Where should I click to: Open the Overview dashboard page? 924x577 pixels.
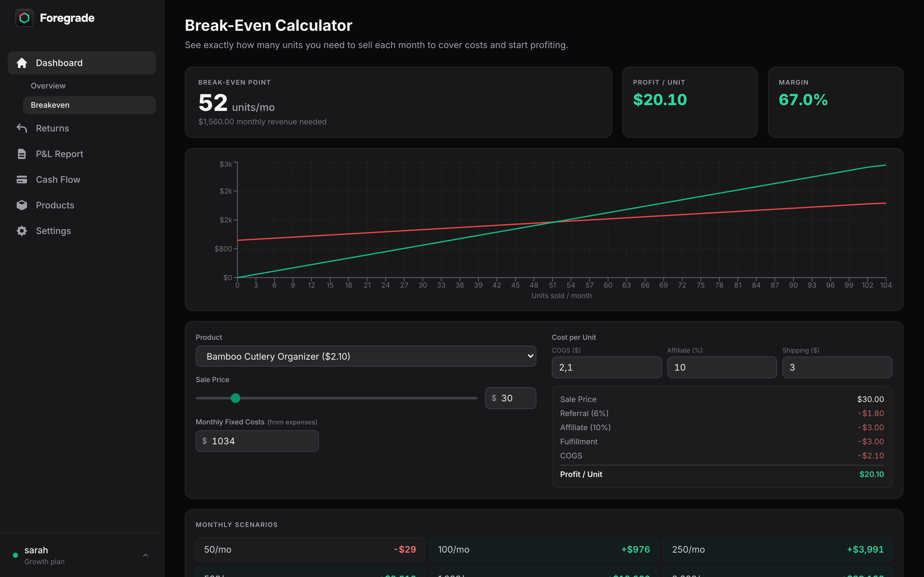pos(48,85)
